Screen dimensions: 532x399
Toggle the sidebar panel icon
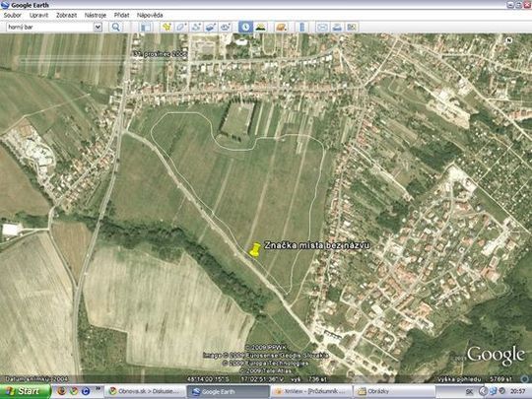[146, 28]
